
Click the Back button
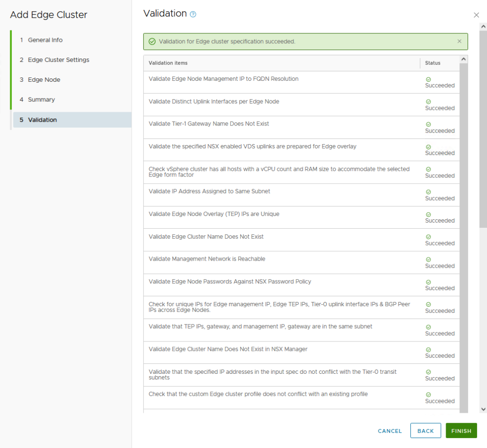coord(425,431)
